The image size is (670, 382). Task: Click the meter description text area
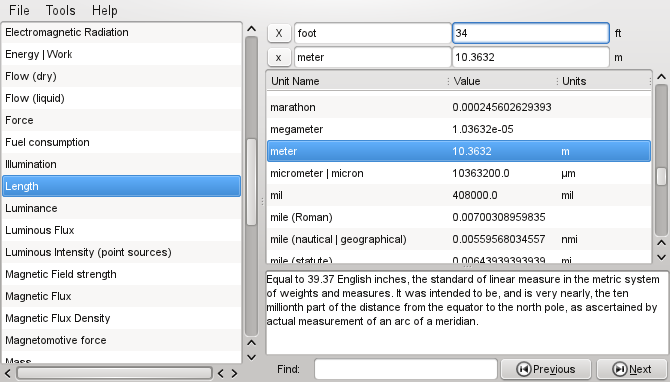point(467,312)
